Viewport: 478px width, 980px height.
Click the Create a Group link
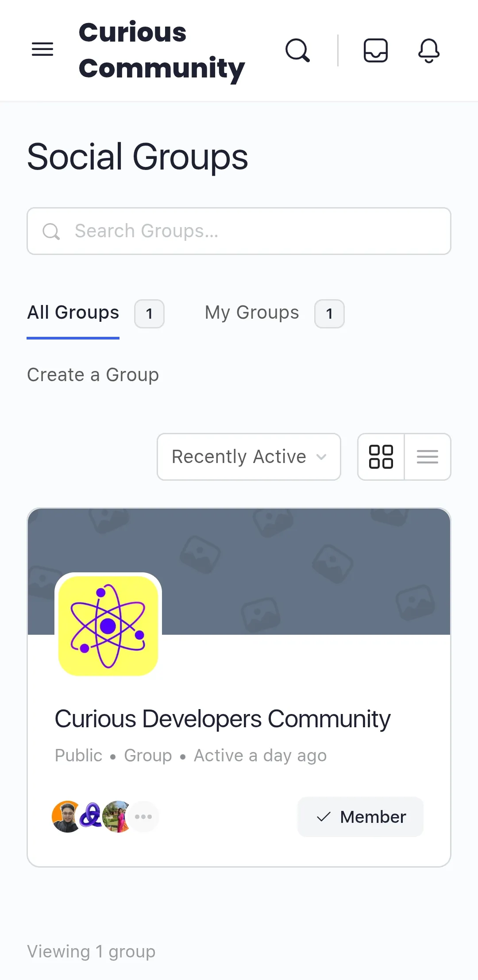(93, 375)
